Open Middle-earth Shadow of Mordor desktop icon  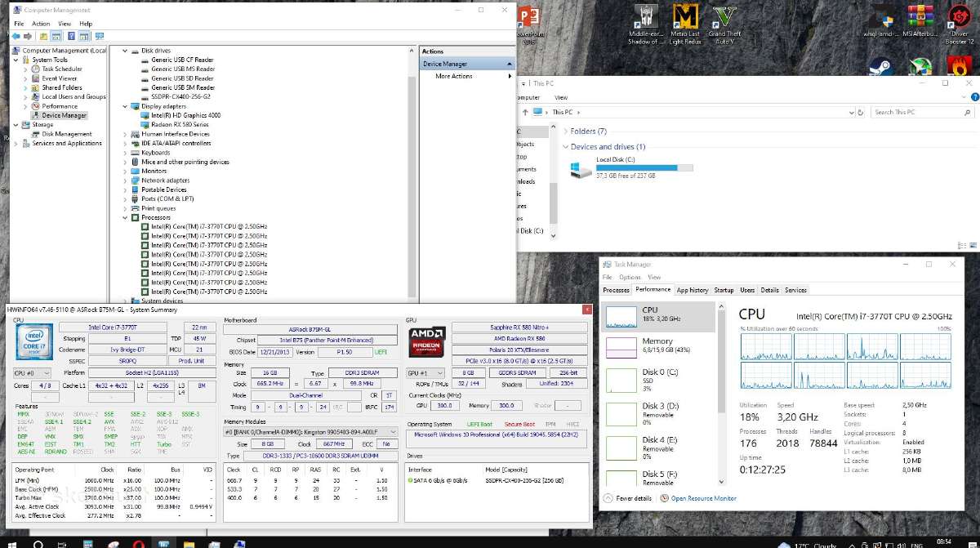point(645,25)
